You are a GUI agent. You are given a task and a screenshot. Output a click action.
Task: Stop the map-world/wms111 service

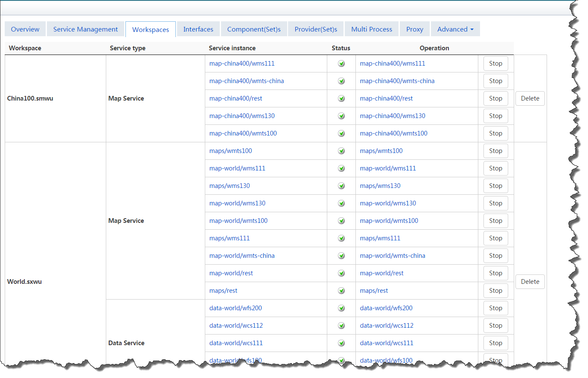tap(495, 168)
